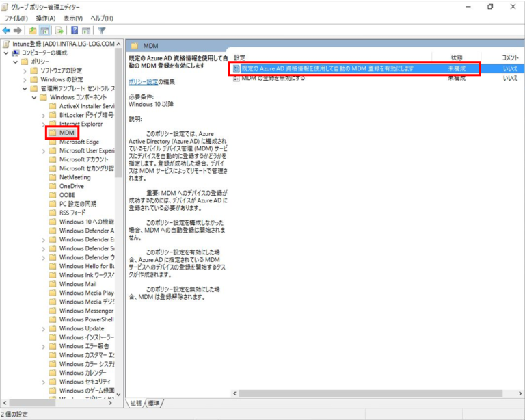Select Windows Ink ワークスペース tree item
Screen dimensions: 525x420
click(86, 275)
